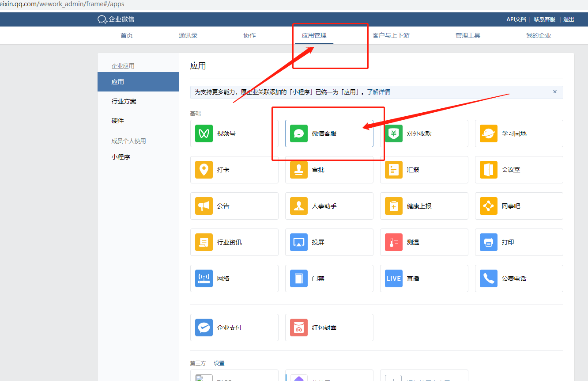Open the 审批 stamp icon
This screenshot has width=588, height=381.
(299, 170)
